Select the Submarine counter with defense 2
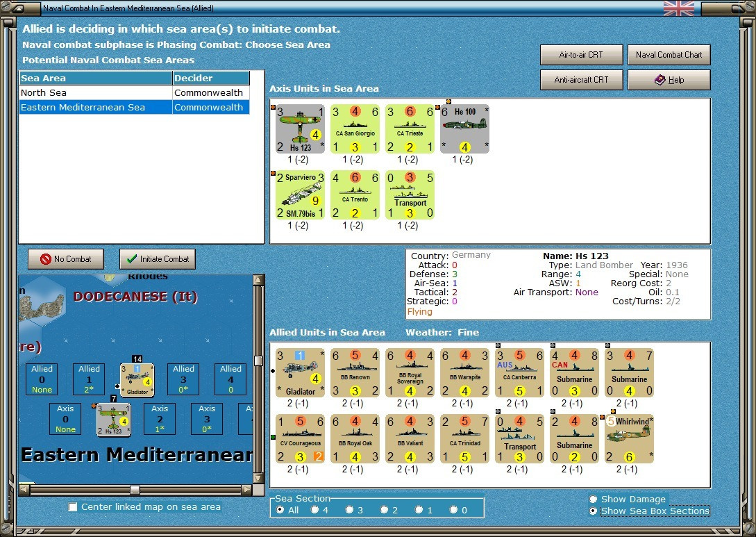756x537 pixels. click(x=575, y=439)
